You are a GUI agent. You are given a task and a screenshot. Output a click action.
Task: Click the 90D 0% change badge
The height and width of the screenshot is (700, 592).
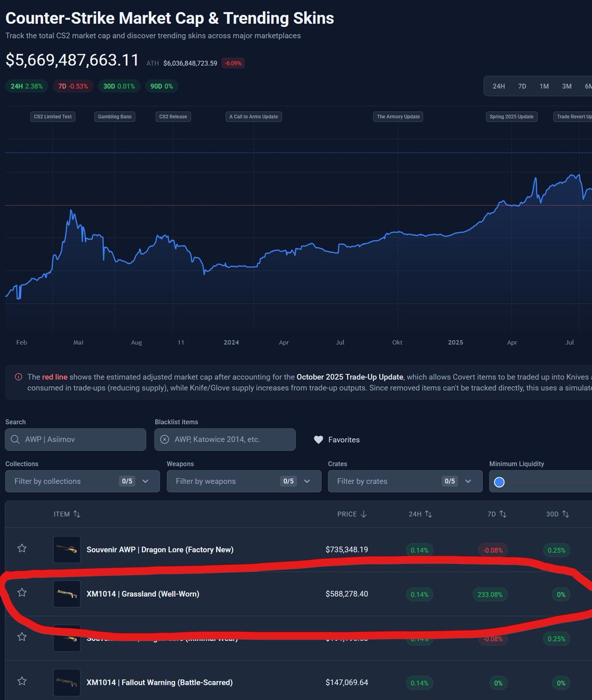162,86
